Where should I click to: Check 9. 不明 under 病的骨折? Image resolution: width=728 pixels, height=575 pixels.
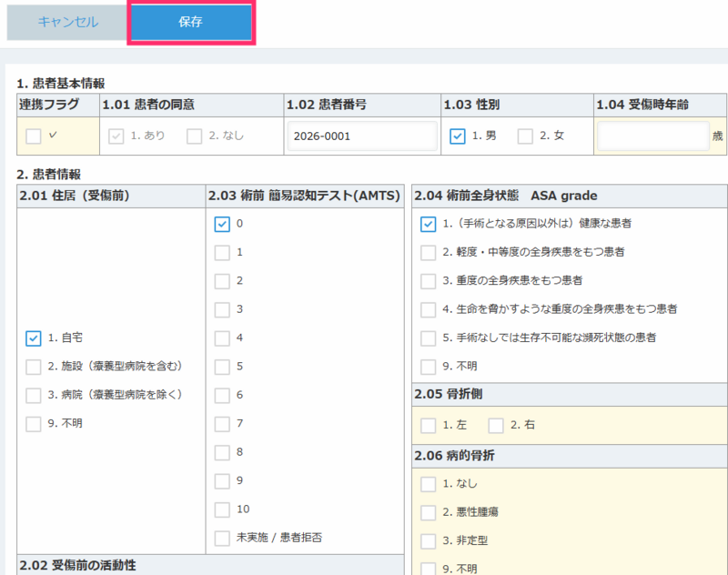point(428,570)
